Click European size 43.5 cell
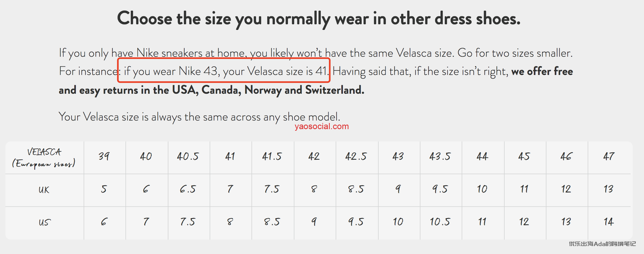 pyautogui.click(x=440, y=157)
